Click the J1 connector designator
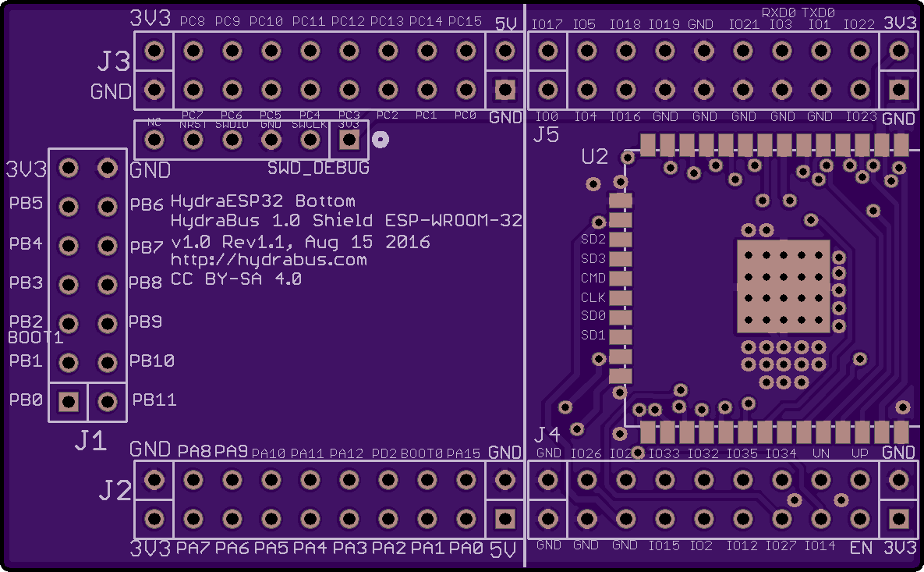This screenshot has height=572, width=924. click(90, 440)
